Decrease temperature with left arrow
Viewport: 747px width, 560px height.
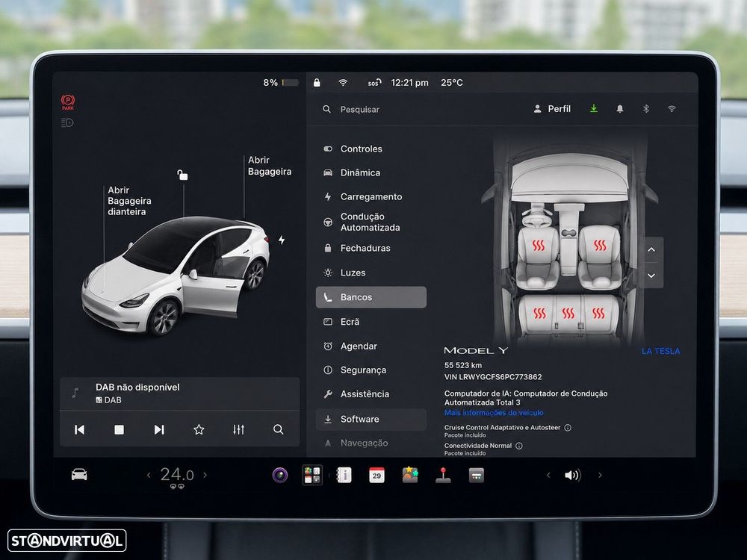[149, 475]
